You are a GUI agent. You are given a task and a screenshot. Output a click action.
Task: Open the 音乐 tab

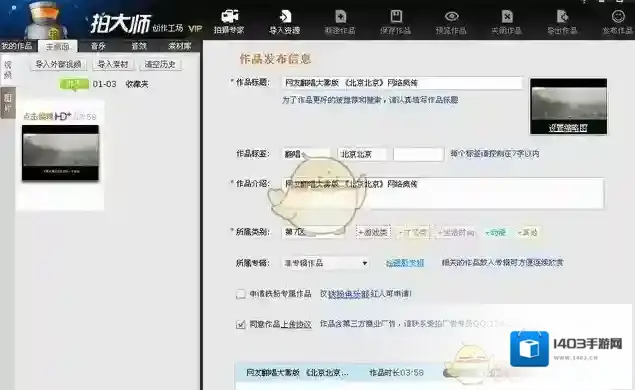click(98, 46)
